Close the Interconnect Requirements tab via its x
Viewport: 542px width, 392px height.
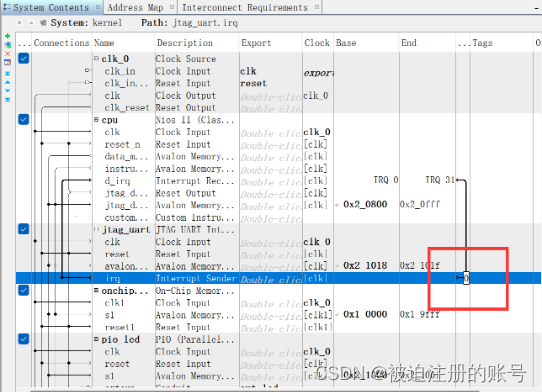(x=317, y=7)
